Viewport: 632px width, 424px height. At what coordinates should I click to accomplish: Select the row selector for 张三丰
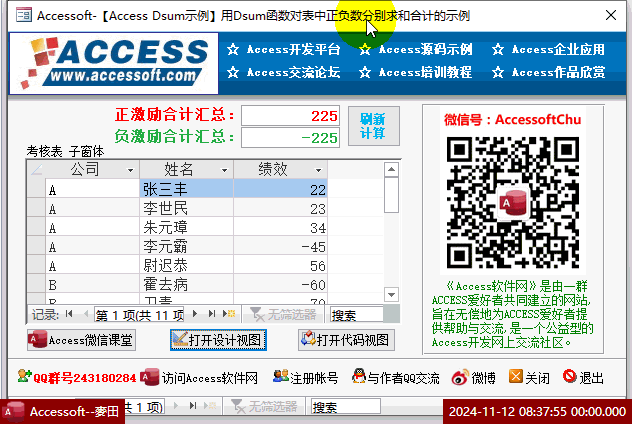36,189
